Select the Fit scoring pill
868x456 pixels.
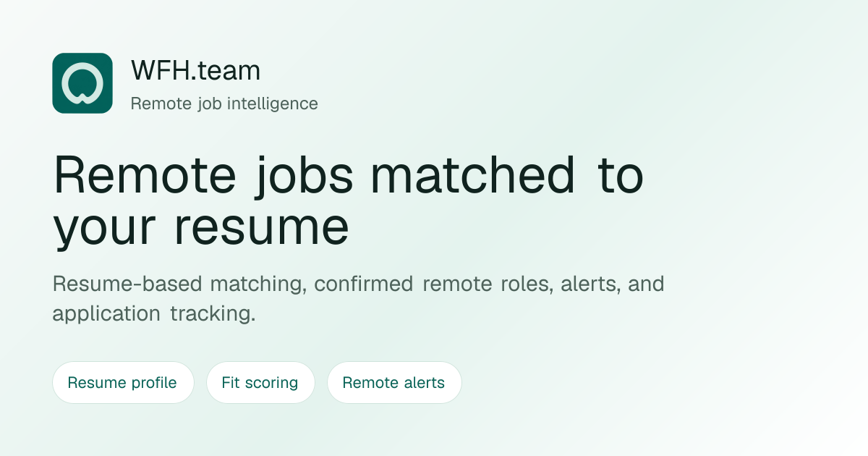260,382
